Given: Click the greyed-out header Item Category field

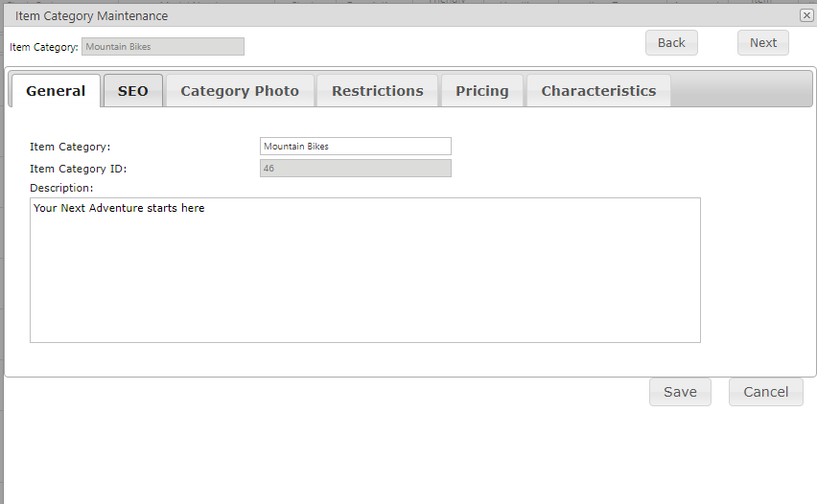Looking at the screenshot, I should click(x=163, y=47).
